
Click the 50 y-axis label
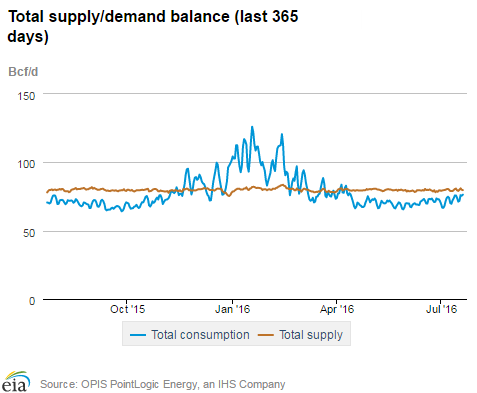pyautogui.click(x=29, y=233)
